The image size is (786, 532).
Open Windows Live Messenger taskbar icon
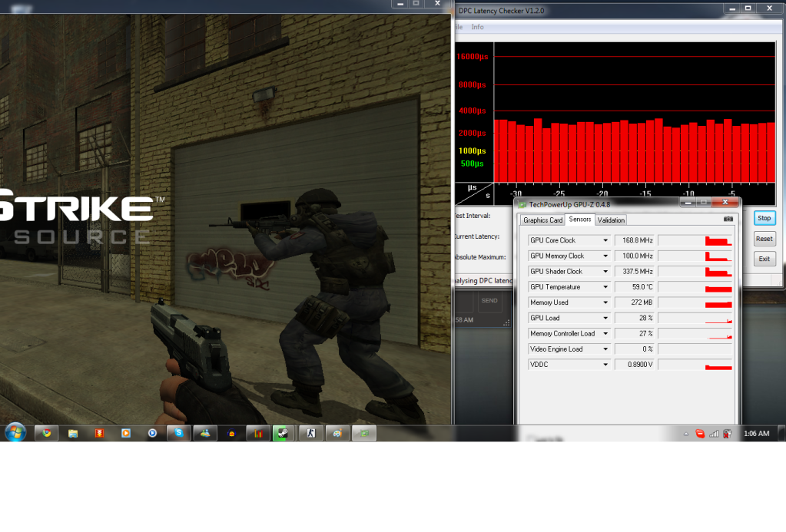205,433
